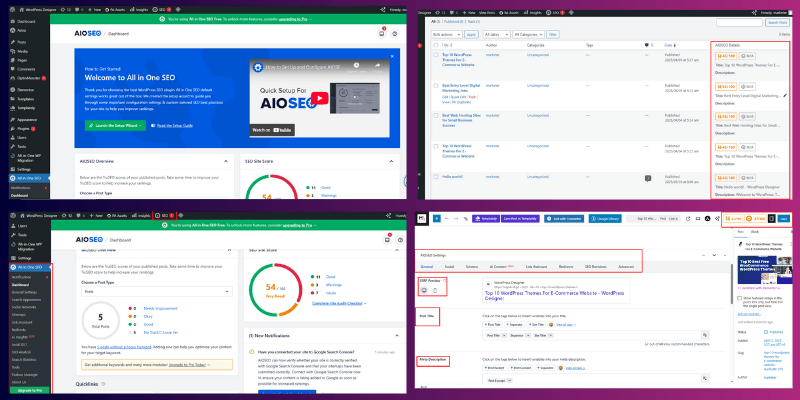This screenshot has height=400, width=800.
Task: Open Appearance in the welcome dashboard sidebar
Action: tap(27, 119)
